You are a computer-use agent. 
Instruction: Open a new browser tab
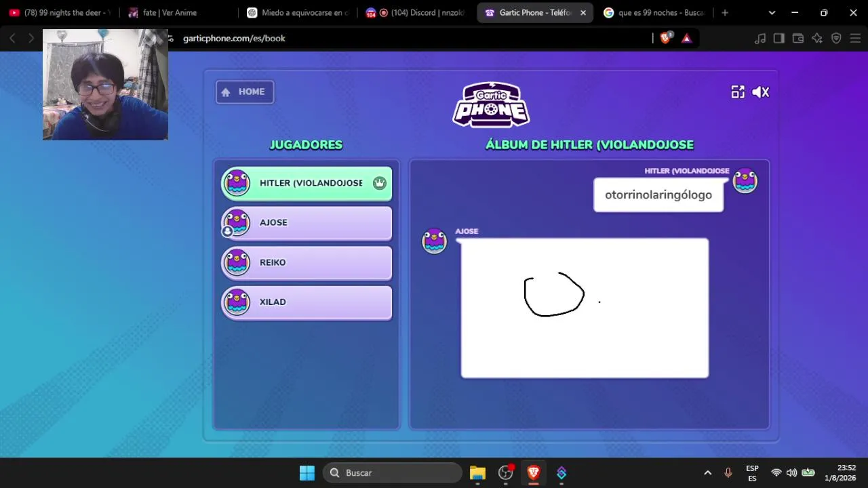click(725, 13)
